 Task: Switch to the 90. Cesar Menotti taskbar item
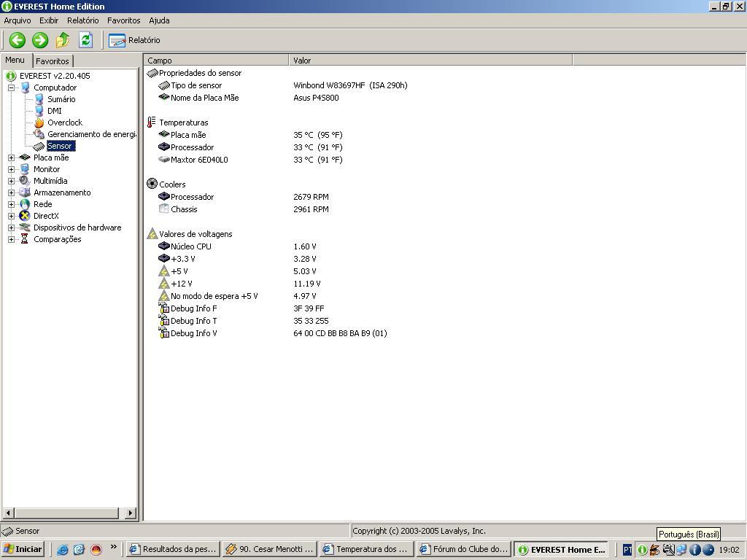tap(270, 549)
